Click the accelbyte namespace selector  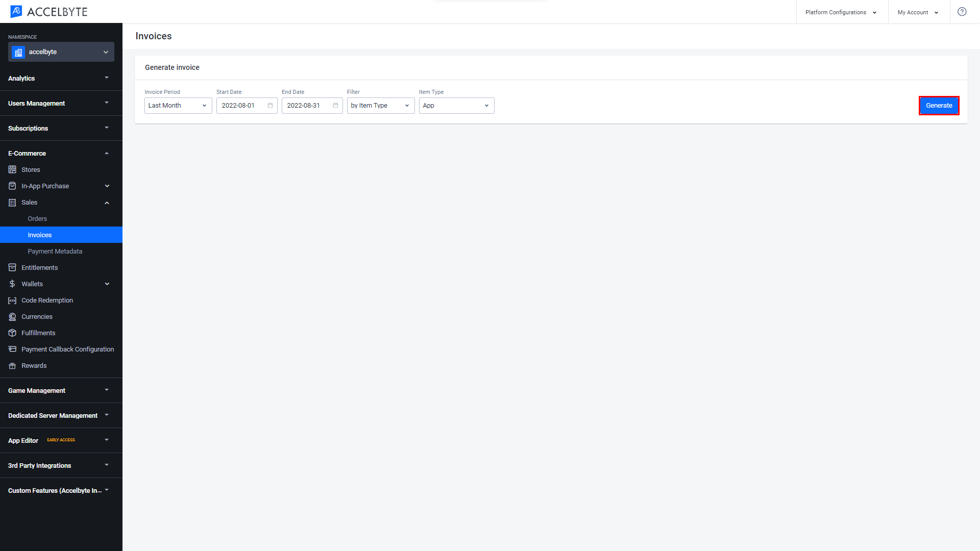[61, 52]
